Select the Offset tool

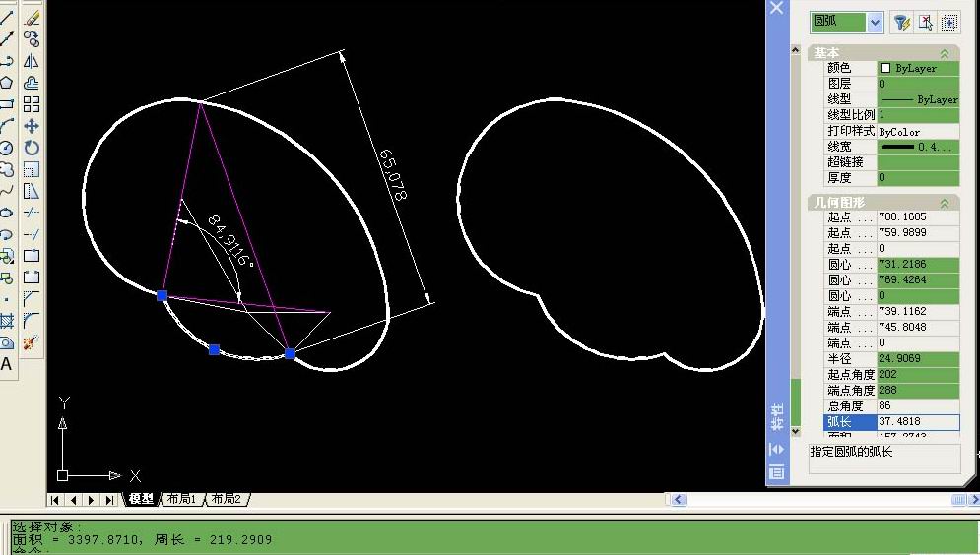click(x=32, y=83)
